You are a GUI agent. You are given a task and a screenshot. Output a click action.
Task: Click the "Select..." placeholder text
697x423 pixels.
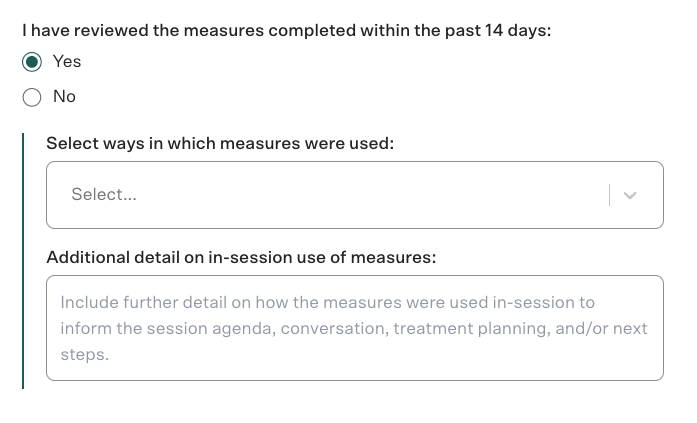pos(104,195)
